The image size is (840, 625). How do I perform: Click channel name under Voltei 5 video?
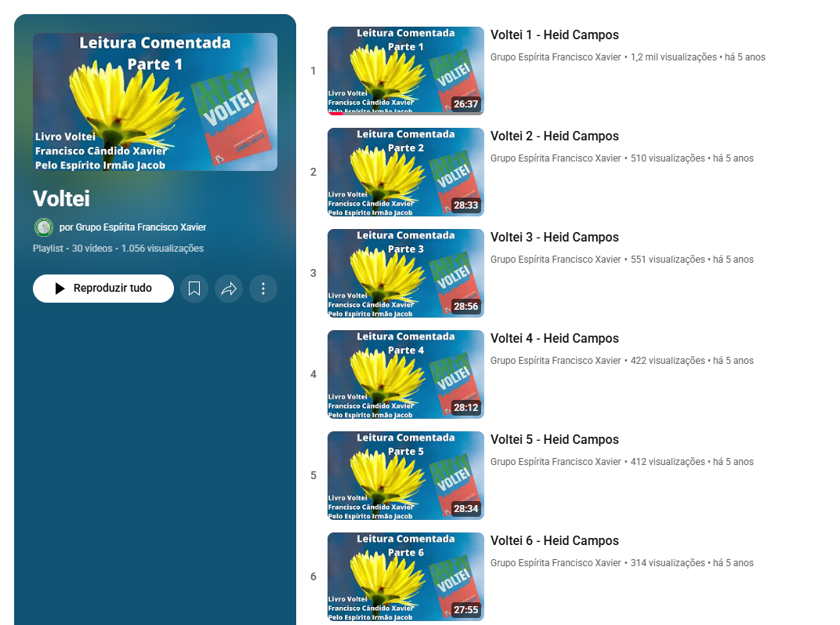pyautogui.click(x=556, y=462)
